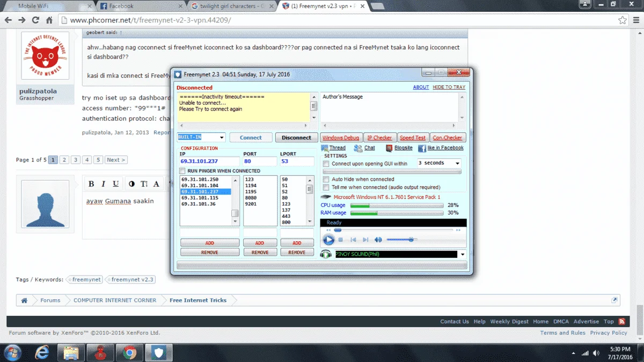Go to page 5 of the thread
This screenshot has width=644, height=362.
[x=98, y=160]
